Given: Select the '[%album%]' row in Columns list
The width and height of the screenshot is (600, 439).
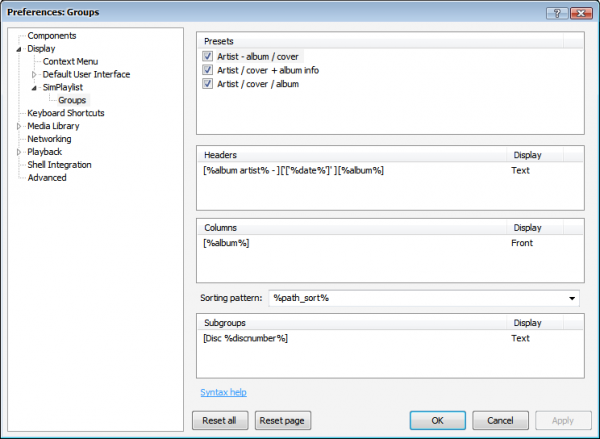Looking at the screenshot, I should click(226, 243).
